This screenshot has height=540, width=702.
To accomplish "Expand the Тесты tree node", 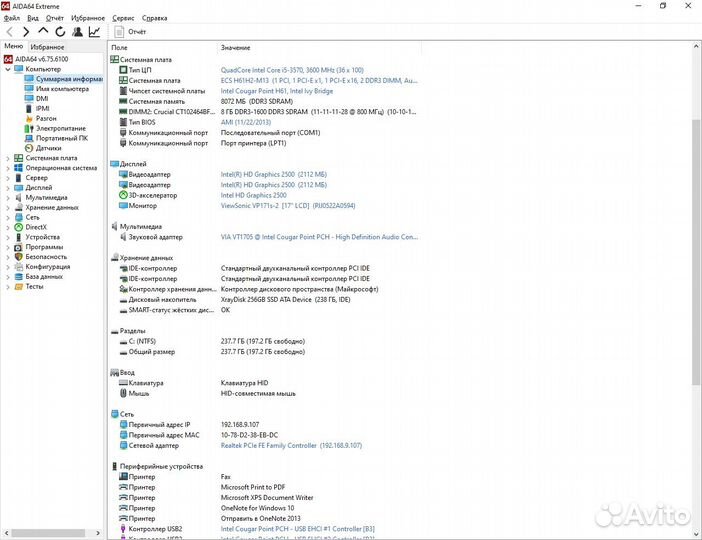I will (8, 286).
